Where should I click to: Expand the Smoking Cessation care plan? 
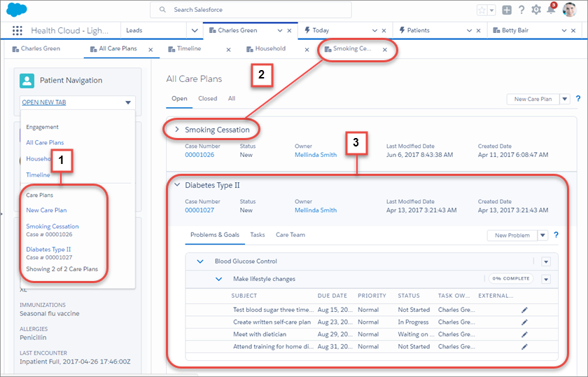tap(177, 130)
